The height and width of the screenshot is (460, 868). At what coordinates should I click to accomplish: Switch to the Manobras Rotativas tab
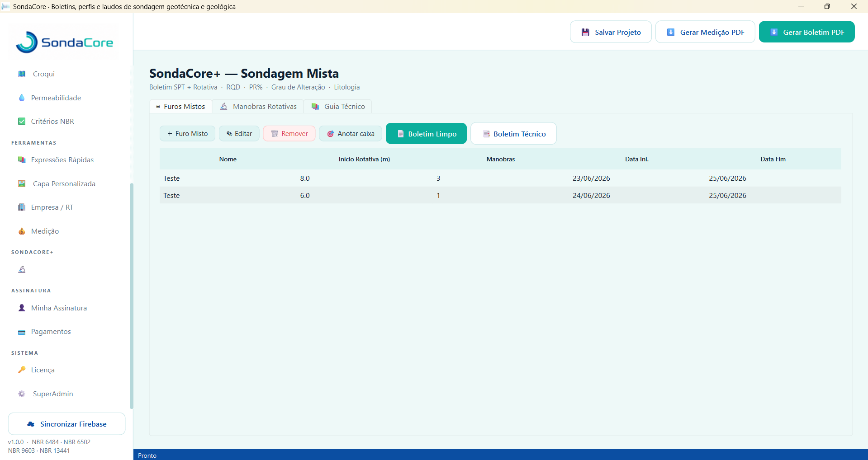pos(258,106)
